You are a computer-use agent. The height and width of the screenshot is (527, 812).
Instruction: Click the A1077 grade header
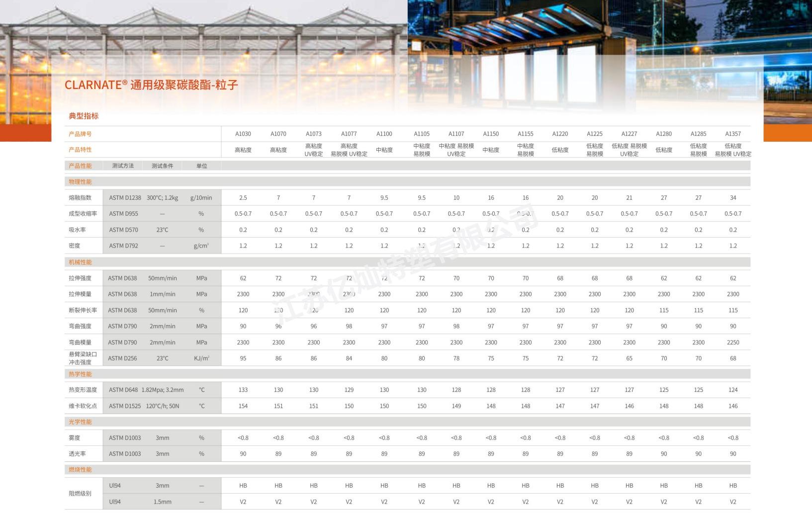(x=349, y=134)
